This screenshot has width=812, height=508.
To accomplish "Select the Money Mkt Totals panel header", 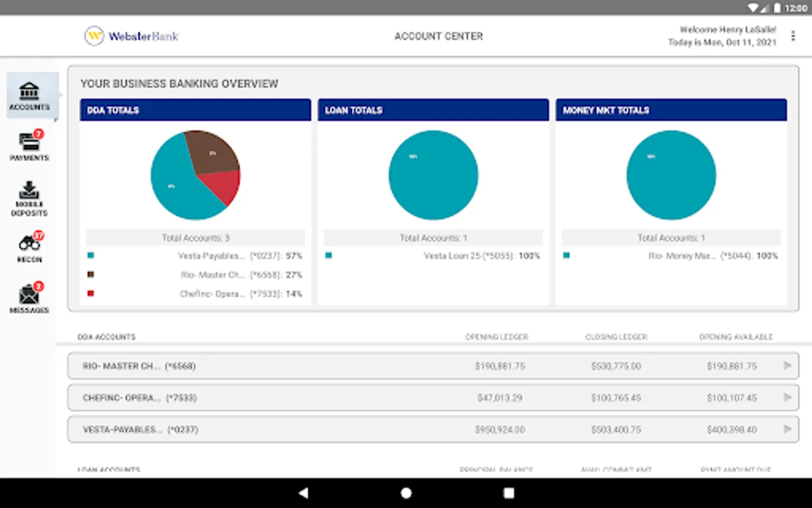I will (671, 110).
